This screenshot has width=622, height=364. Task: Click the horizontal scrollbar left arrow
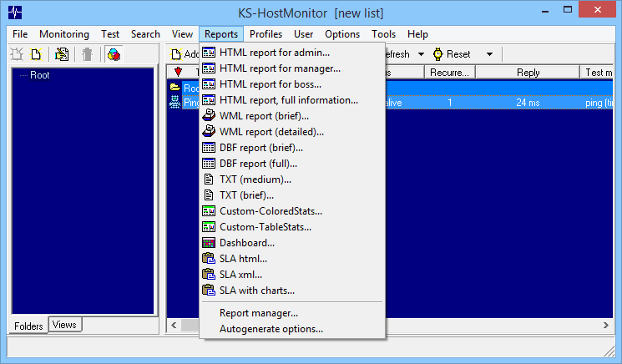pos(174,325)
